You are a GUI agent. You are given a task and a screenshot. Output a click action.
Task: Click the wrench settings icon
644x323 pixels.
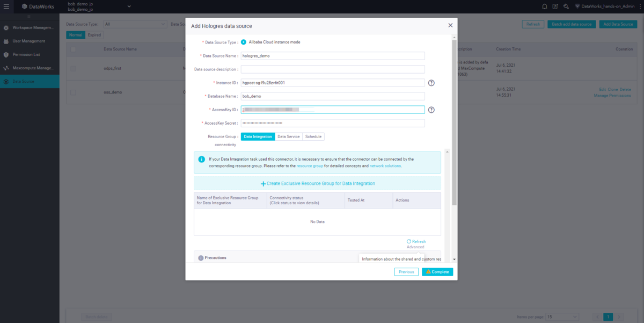coord(566,6)
